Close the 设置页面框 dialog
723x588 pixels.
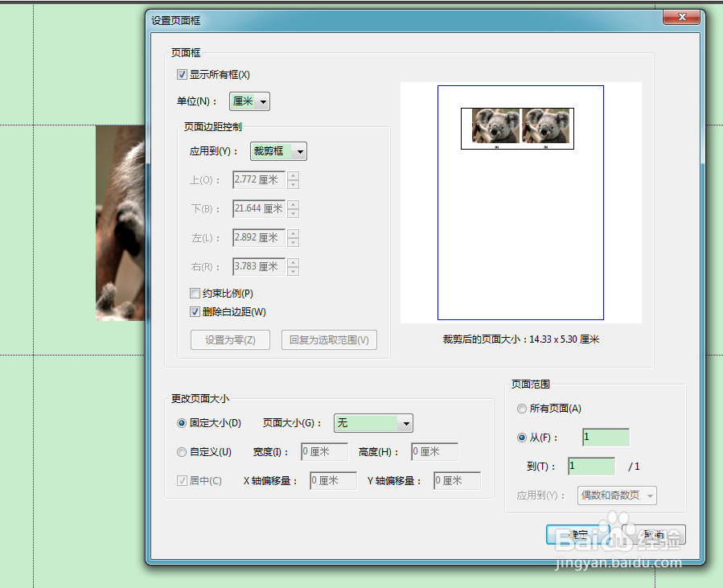point(682,17)
